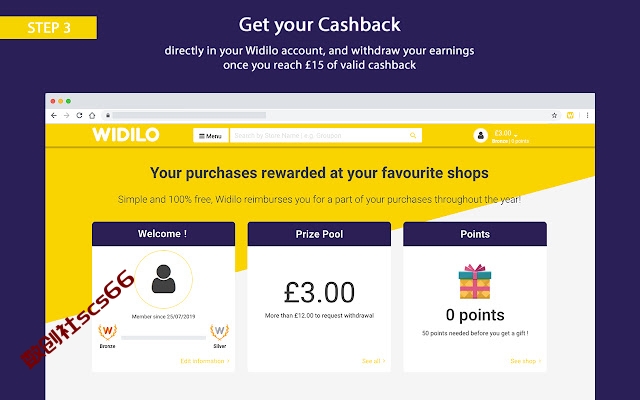
Task: Click the gift box points image
Action: point(475,282)
